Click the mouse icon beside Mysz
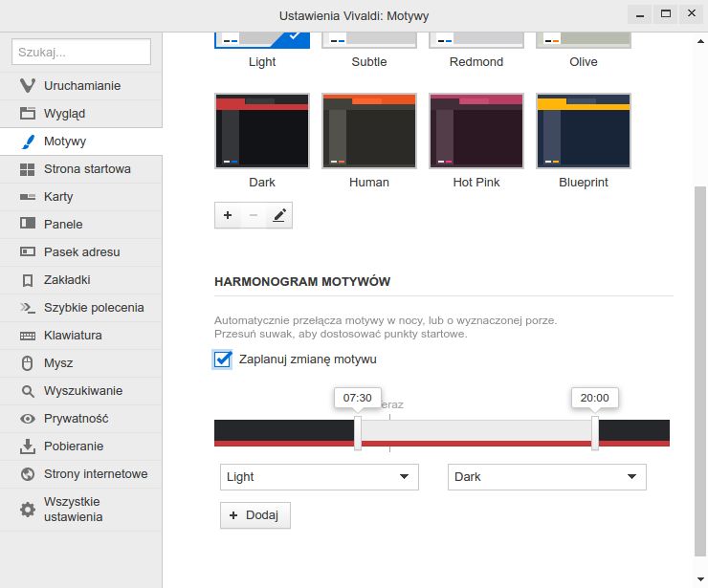This screenshot has width=708, height=588. tap(28, 363)
